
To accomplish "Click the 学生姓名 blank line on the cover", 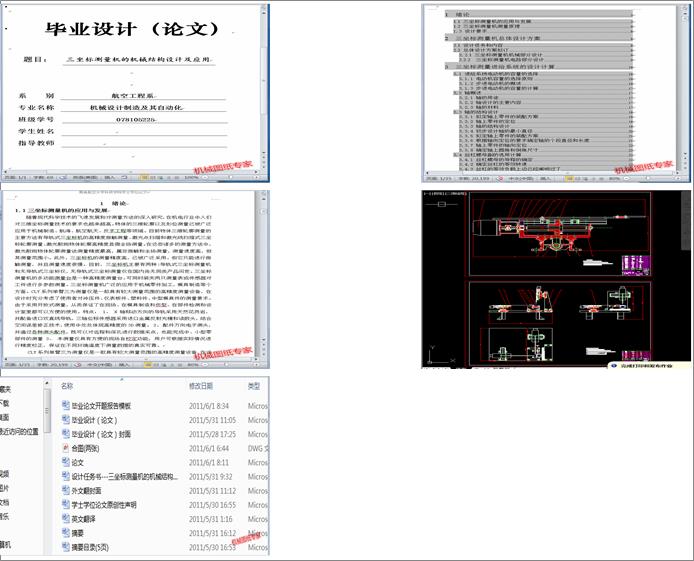I will coord(144,131).
